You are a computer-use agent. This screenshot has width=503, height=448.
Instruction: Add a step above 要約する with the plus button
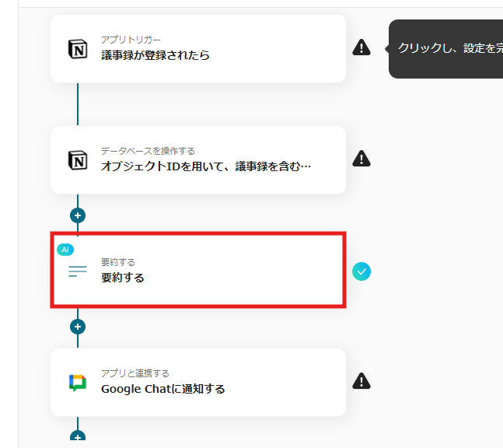tap(78, 215)
